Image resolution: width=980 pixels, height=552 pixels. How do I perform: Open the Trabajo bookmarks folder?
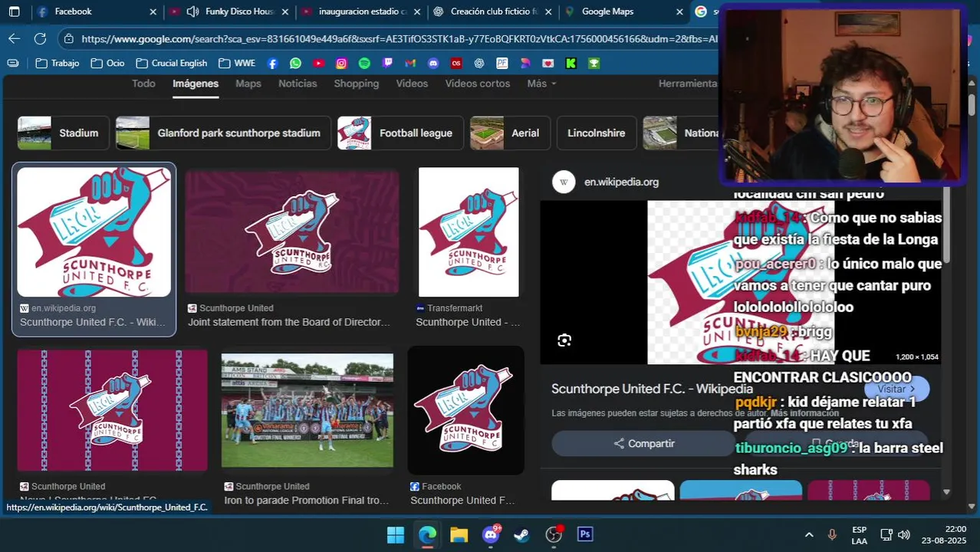pyautogui.click(x=58, y=63)
